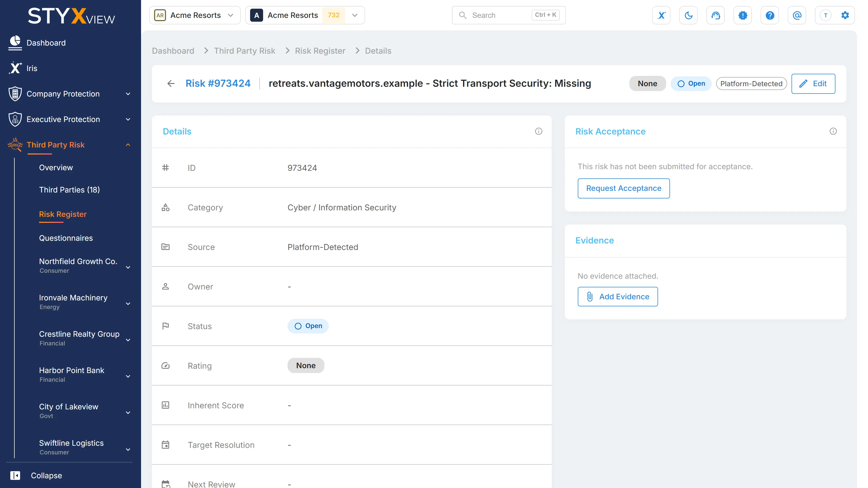
Task: Click the @ mentions icon
Action: pos(797,15)
